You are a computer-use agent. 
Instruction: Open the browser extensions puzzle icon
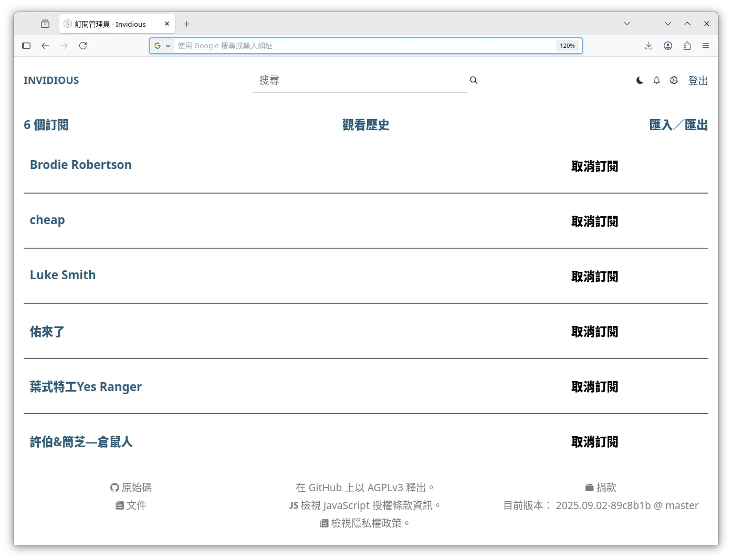click(687, 46)
